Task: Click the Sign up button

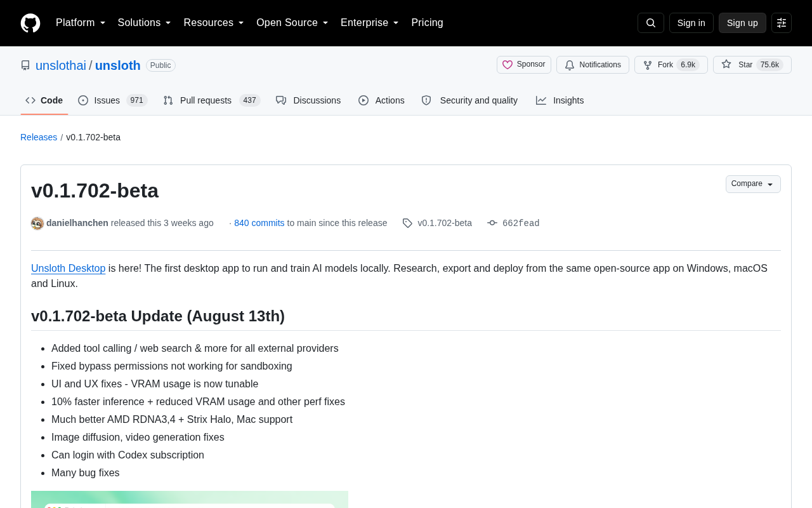Action: pos(742,23)
